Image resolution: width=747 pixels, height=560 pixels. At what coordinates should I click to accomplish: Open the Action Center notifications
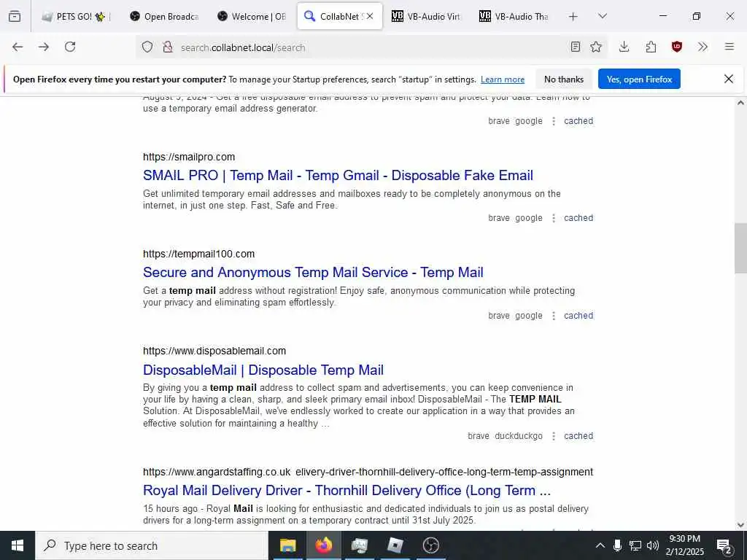point(724,545)
